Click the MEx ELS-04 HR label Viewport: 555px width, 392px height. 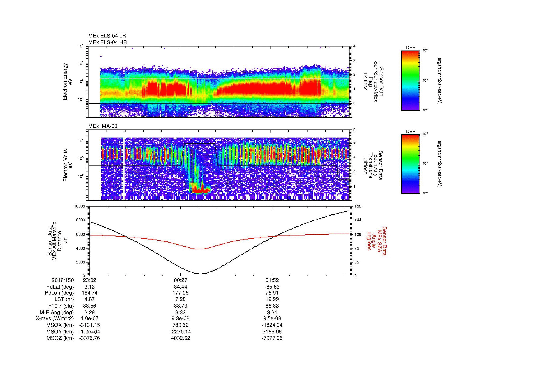pyautogui.click(x=107, y=42)
